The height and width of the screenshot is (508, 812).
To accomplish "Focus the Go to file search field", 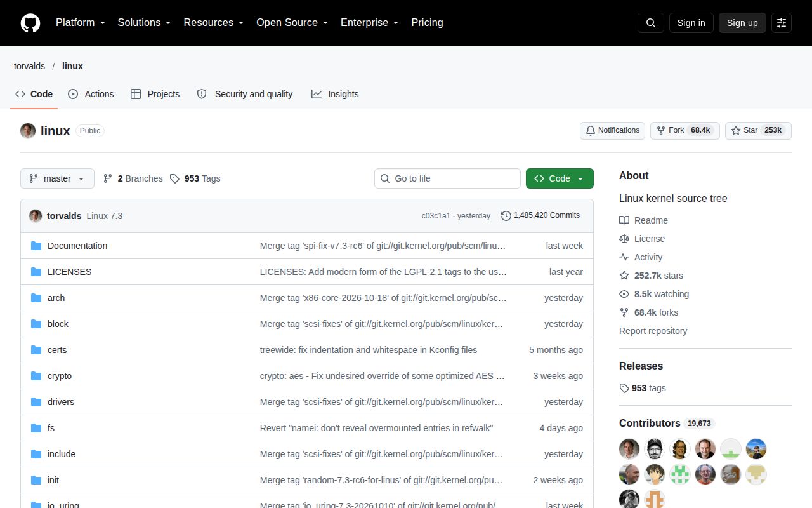I will point(447,178).
